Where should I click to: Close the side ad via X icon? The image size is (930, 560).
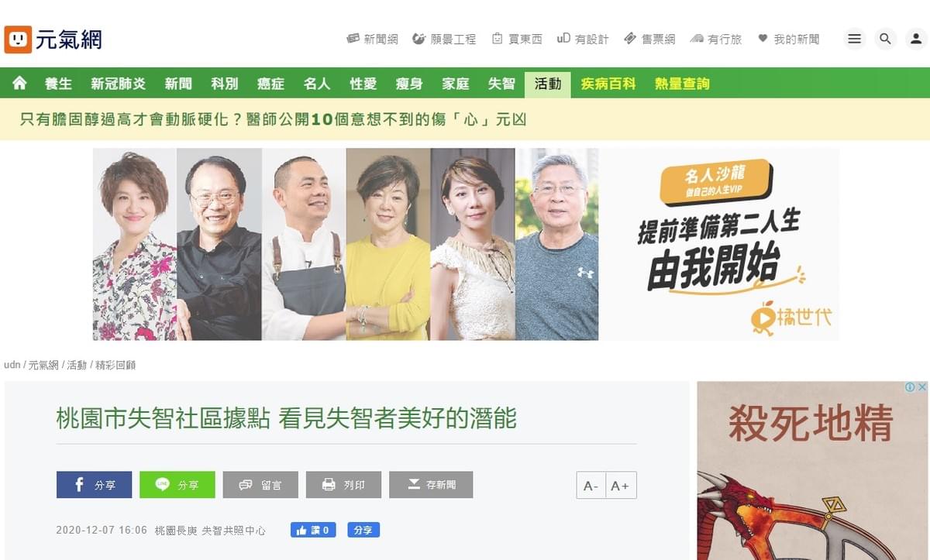coord(922,387)
